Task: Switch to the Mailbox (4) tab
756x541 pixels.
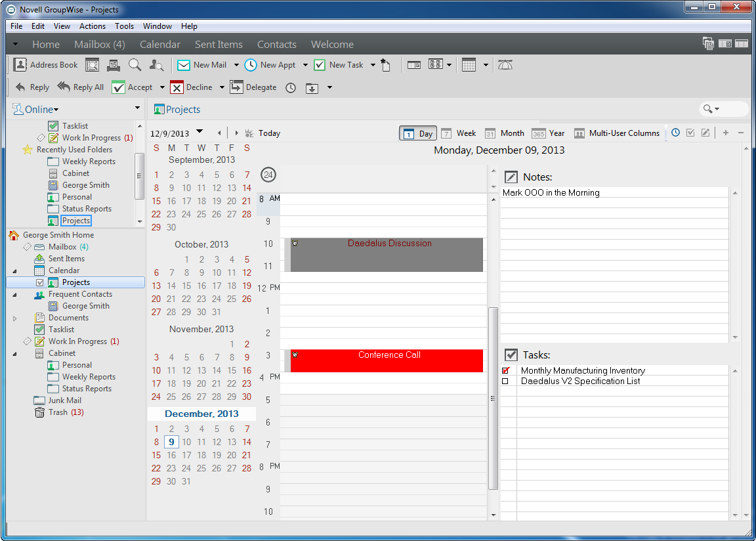Action: pos(99,45)
